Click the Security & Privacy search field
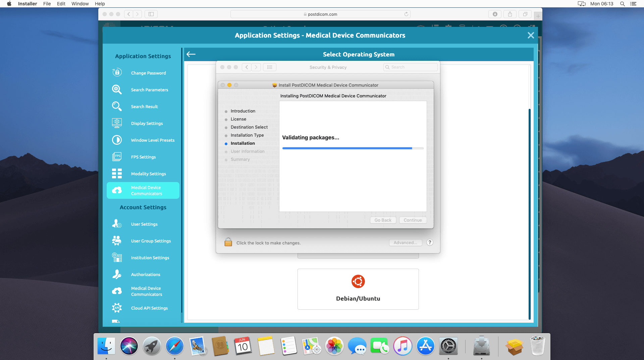 pos(410,67)
